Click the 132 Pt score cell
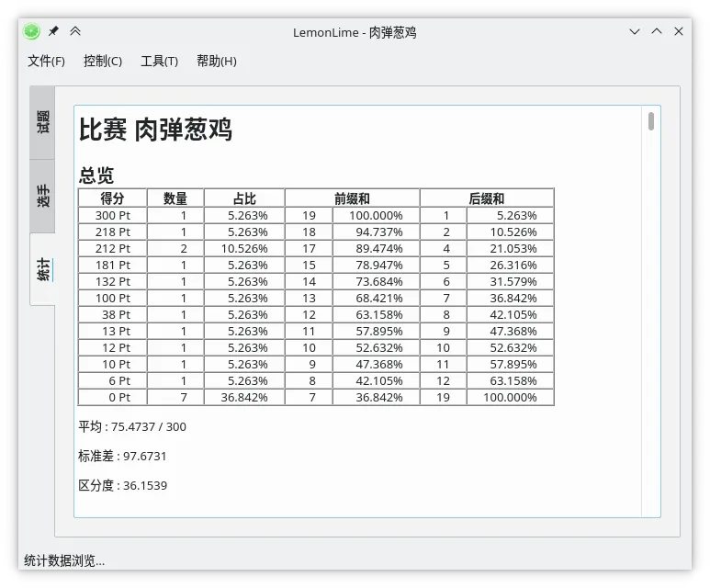Screen dimensions: 710x588 coord(112,281)
